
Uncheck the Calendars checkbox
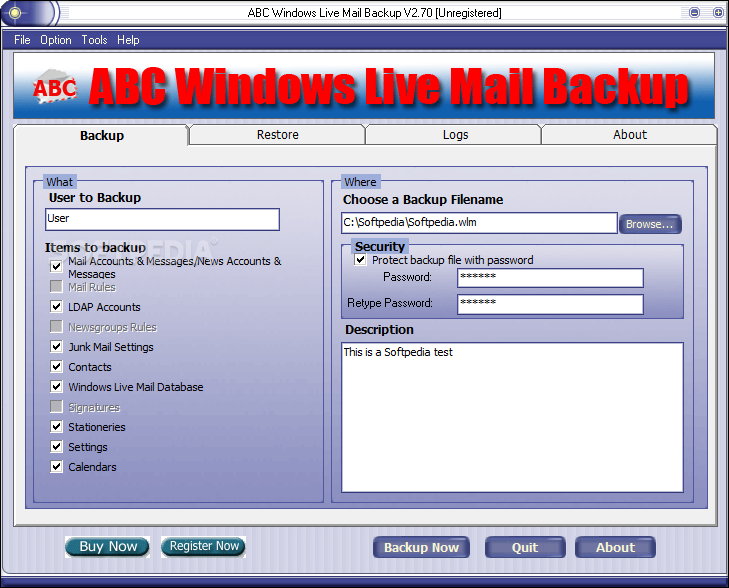tap(56, 466)
